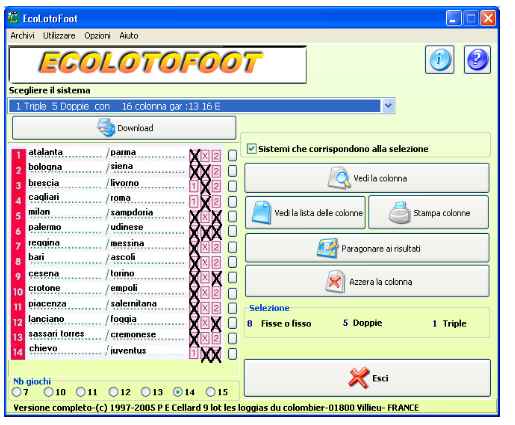Open the info button with blue 'i' icon
Viewport: 515px width, 425px height.
pos(439,60)
